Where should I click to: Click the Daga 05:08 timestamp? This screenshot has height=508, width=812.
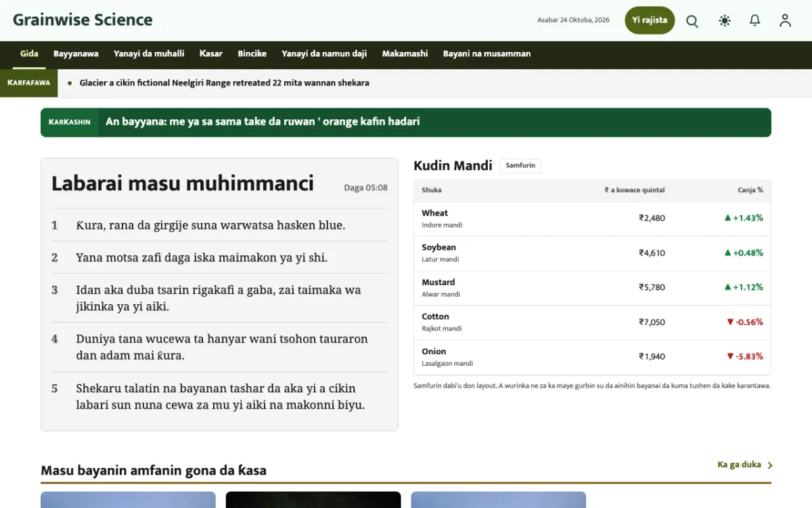[366, 188]
